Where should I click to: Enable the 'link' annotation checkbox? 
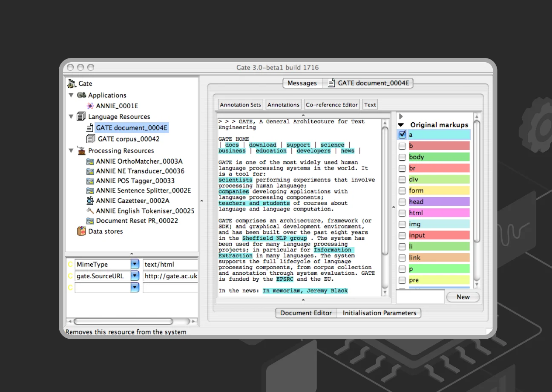click(402, 257)
